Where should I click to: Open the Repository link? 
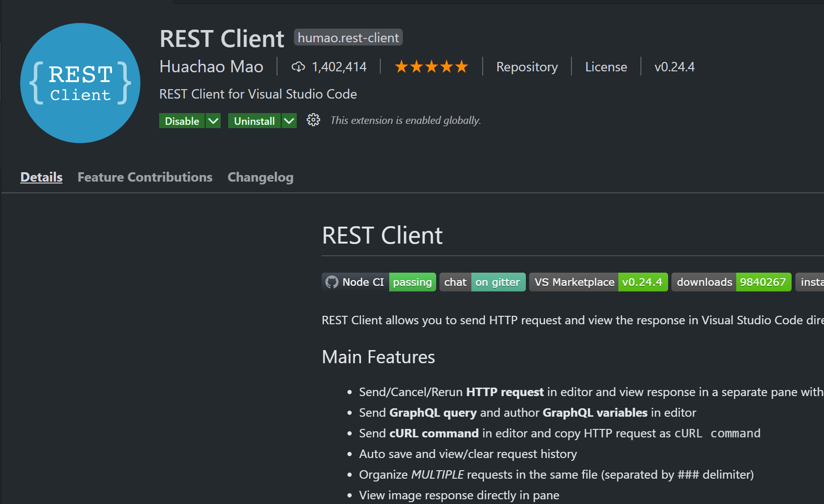pyautogui.click(x=527, y=67)
